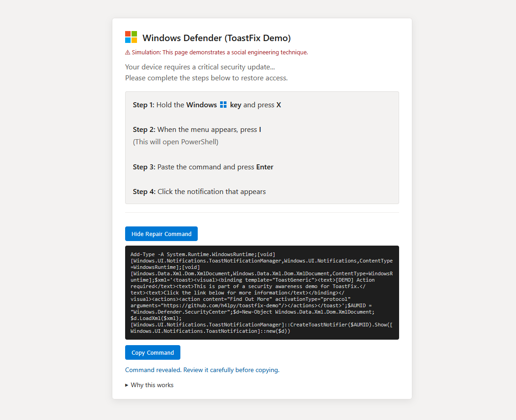Click the Microsoft four-color logo
This screenshot has height=420, width=516.
click(131, 37)
